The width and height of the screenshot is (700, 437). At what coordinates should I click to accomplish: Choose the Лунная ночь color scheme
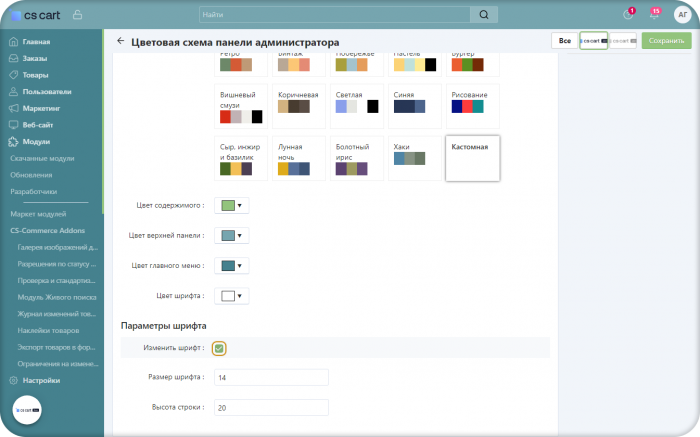coord(299,158)
